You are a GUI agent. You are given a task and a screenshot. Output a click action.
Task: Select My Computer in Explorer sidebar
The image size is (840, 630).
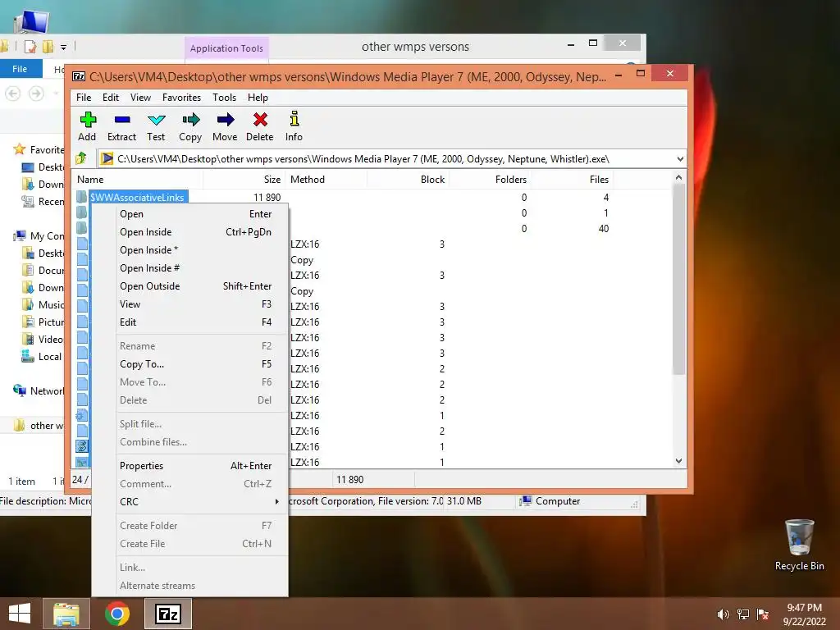pos(39,235)
